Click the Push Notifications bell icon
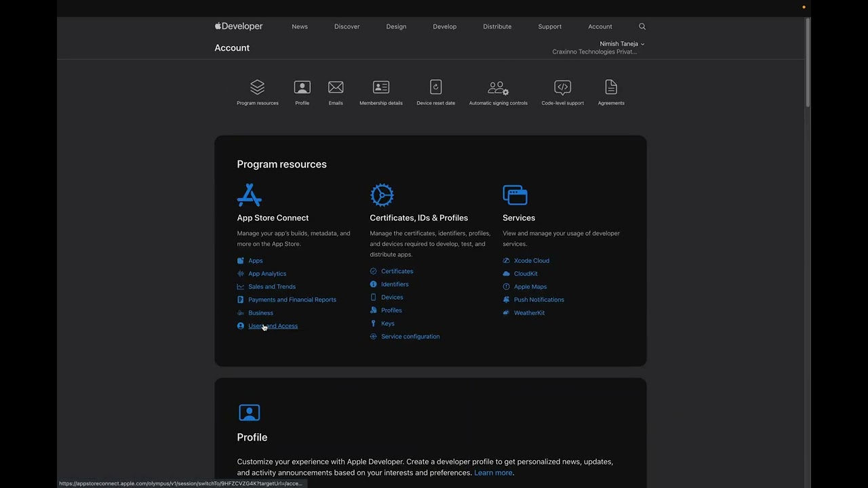Image resolution: width=868 pixels, height=488 pixels. 506,300
